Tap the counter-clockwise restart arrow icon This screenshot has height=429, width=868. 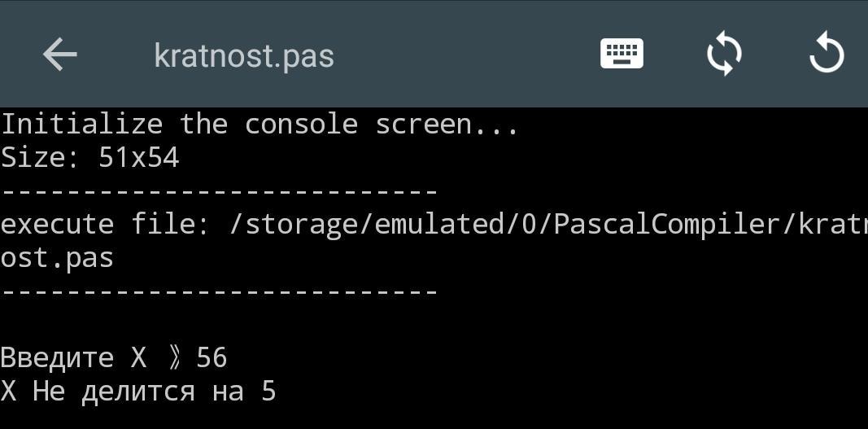point(827,55)
